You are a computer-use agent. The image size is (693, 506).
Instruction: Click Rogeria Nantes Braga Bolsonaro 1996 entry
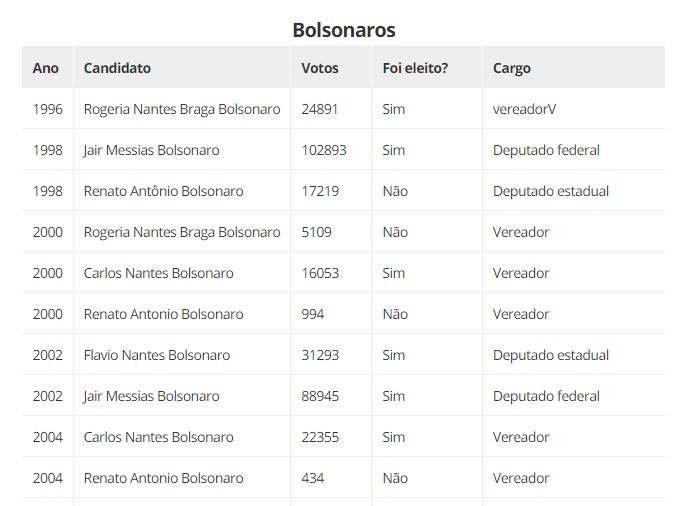click(182, 109)
